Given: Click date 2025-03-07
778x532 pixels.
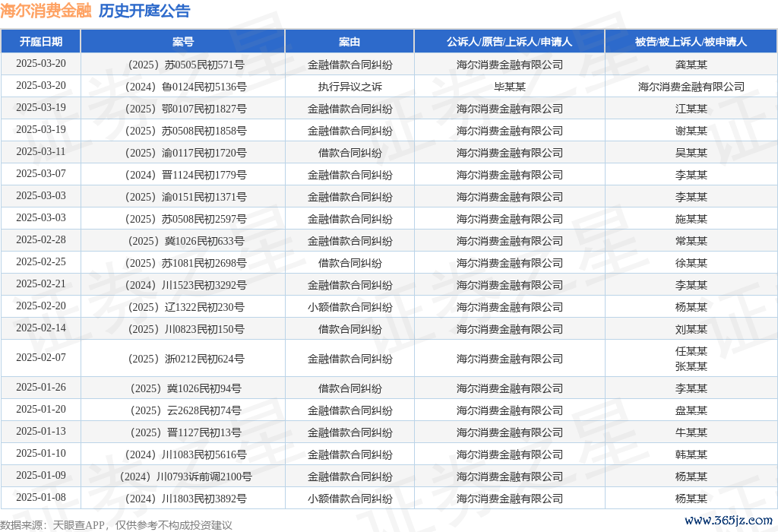Looking at the screenshot, I should tap(41, 174).
